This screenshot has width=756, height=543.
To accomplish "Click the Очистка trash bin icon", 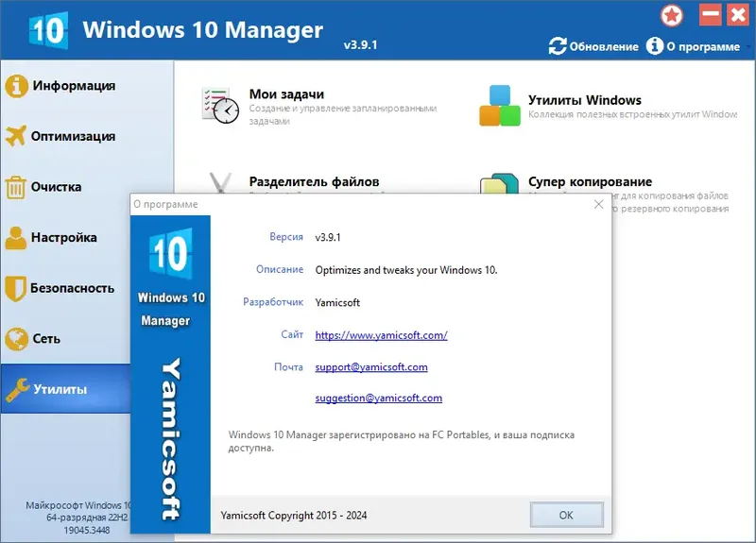I will click(15, 187).
